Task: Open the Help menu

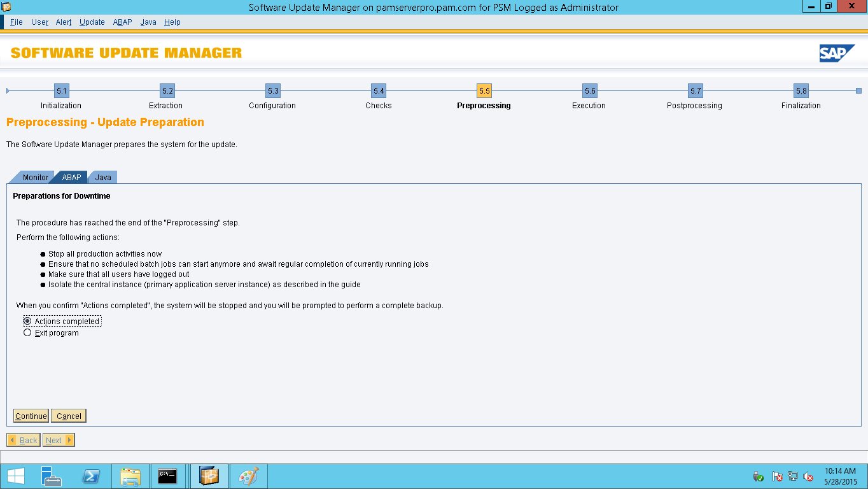Action: coord(172,22)
